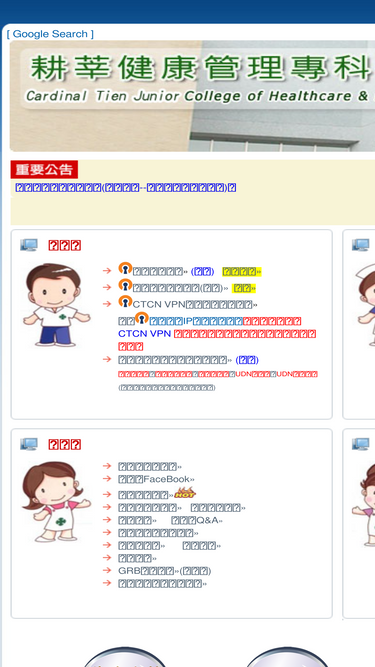
Task: Click the girl cartoon with green cross apron
Action: point(57,502)
